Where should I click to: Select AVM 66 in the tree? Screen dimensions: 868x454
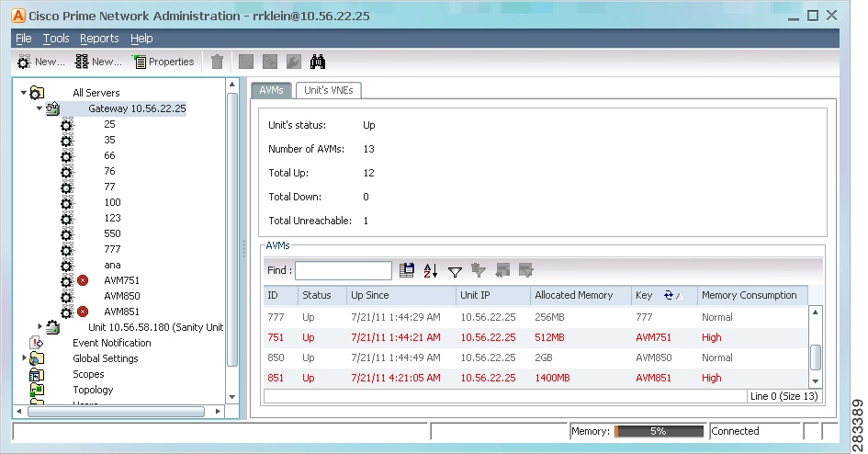pyautogui.click(x=109, y=155)
